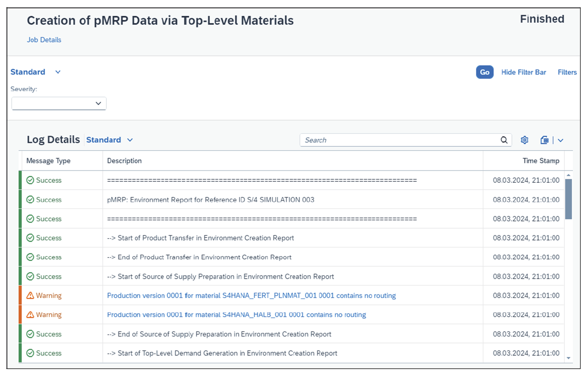Viewport: 588px width, 377px height.
Task: Open the Severity dropdown
Action: [x=99, y=103]
